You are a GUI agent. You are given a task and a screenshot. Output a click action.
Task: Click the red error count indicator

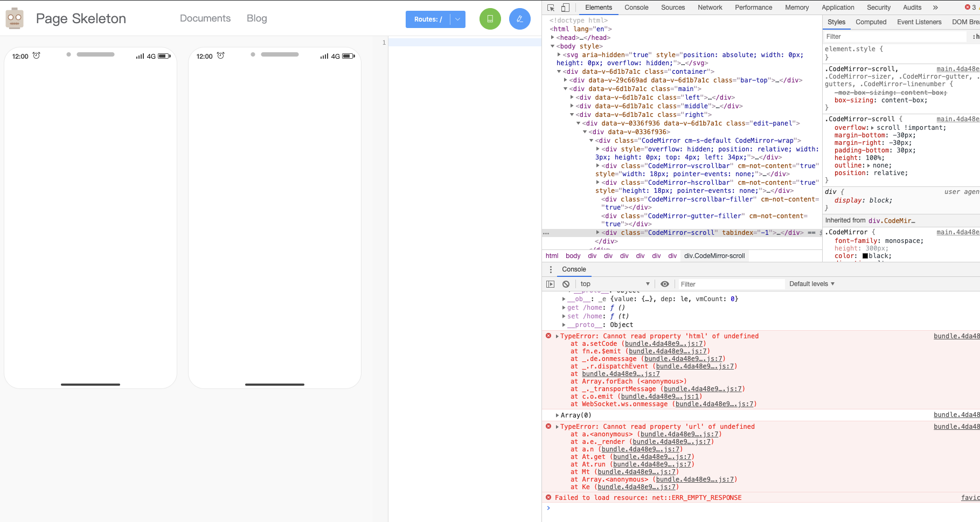tap(971, 8)
